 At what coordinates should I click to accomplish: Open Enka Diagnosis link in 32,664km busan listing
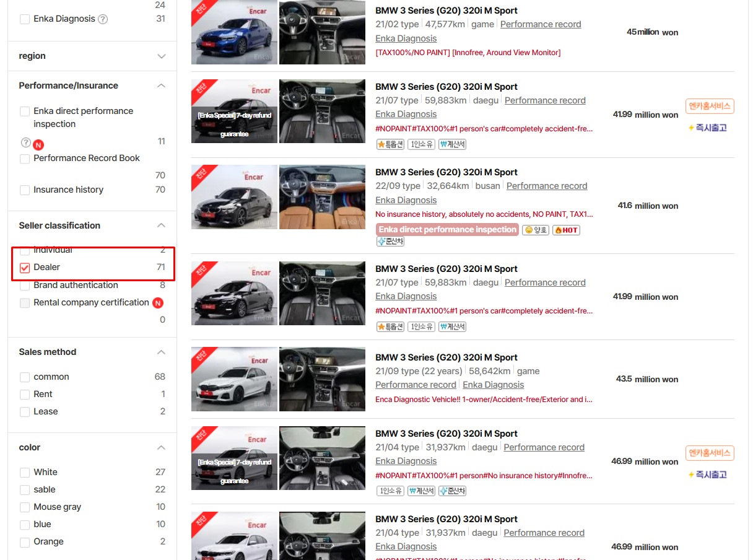click(406, 200)
